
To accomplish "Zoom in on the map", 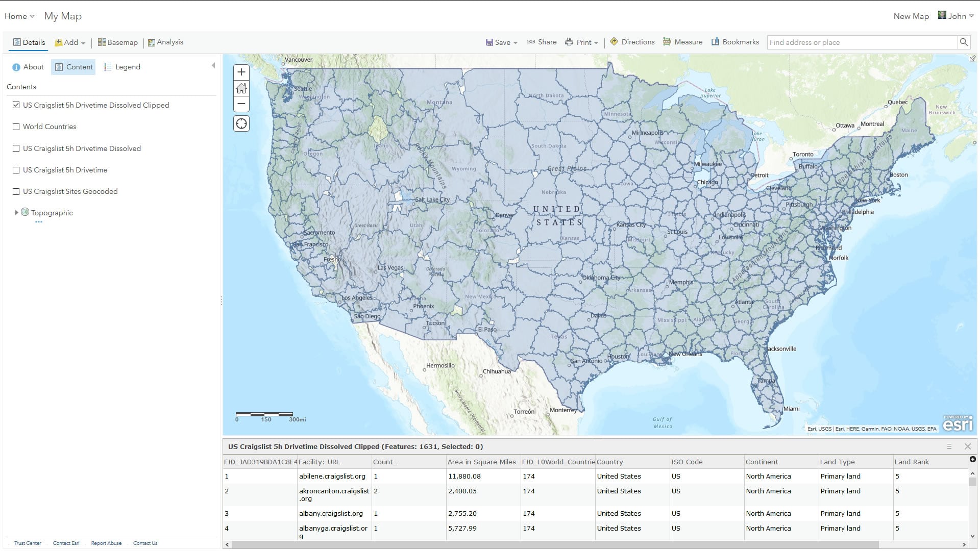I will click(x=241, y=72).
